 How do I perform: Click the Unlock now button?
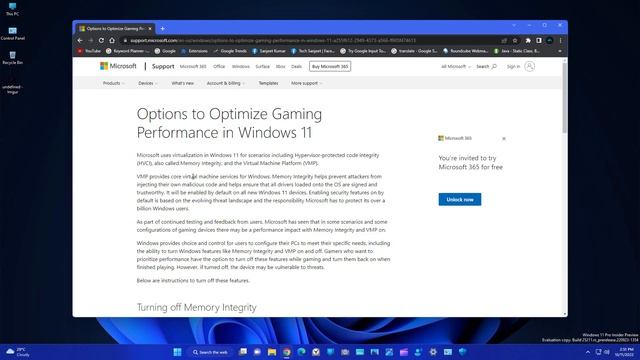point(460,200)
